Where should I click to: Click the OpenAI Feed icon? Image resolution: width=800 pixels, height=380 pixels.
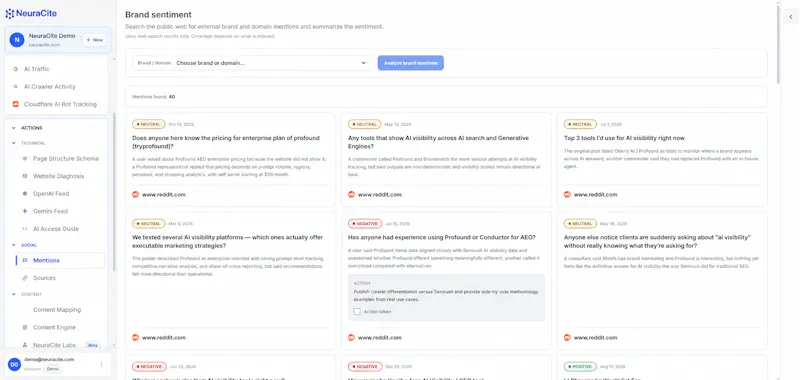tap(25, 194)
